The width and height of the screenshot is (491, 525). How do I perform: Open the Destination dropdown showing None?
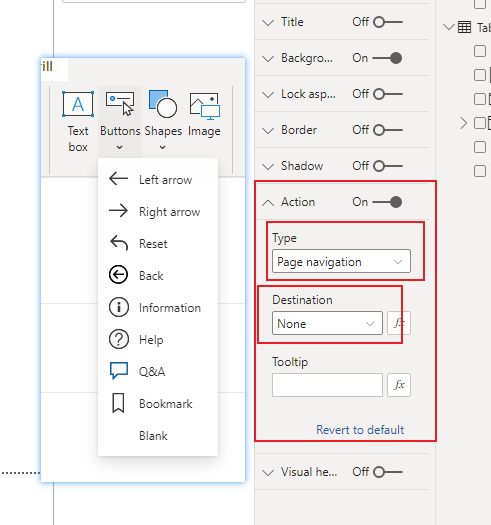coord(327,323)
